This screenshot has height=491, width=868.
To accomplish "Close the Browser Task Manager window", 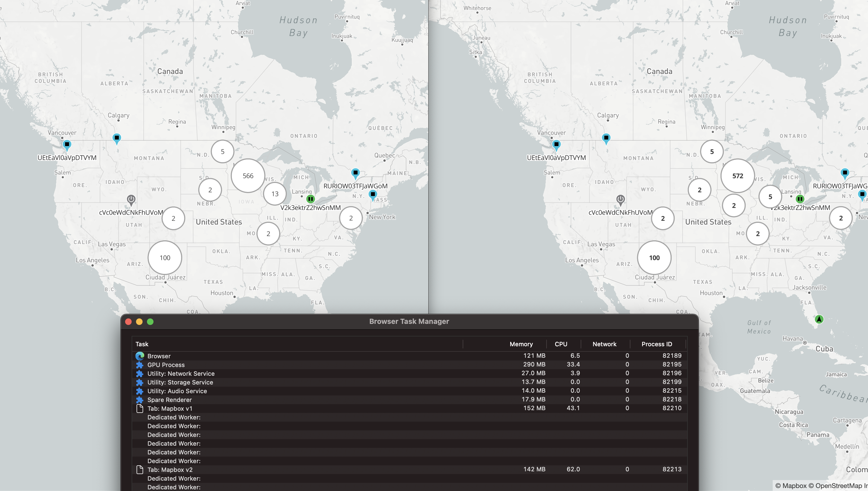I will (x=128, y=322).
